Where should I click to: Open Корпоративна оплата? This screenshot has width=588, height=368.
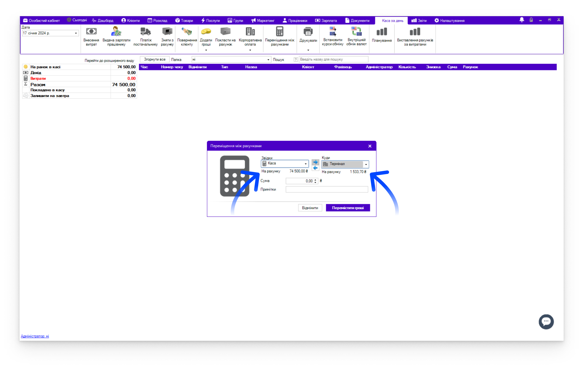coord(250,37)
